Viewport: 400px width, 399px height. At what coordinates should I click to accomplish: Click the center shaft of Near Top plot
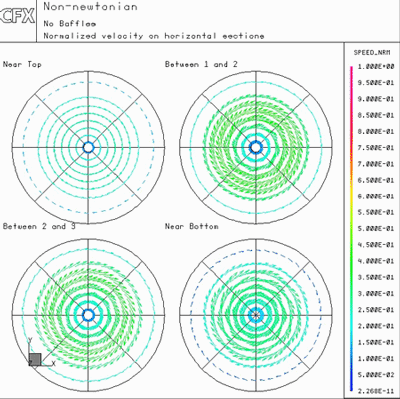click(88, 147)
